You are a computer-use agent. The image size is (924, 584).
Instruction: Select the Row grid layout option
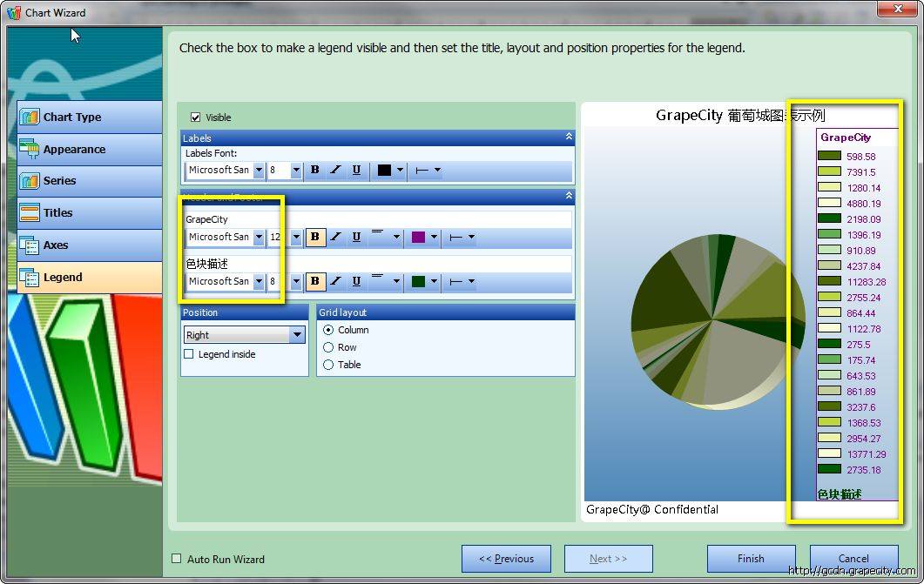[328, 347]
